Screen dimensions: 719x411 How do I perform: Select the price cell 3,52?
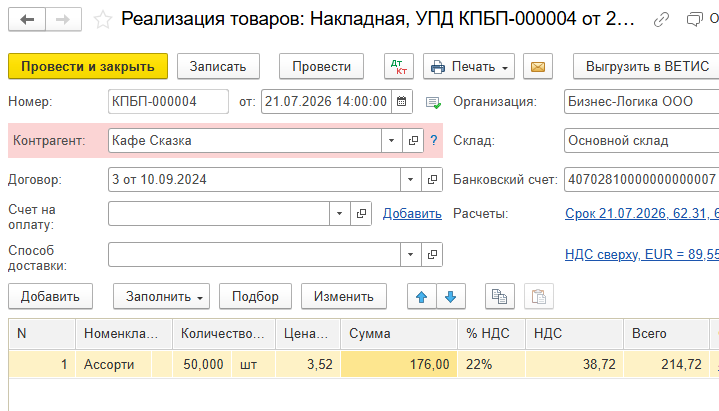click(x=308, y=364)
